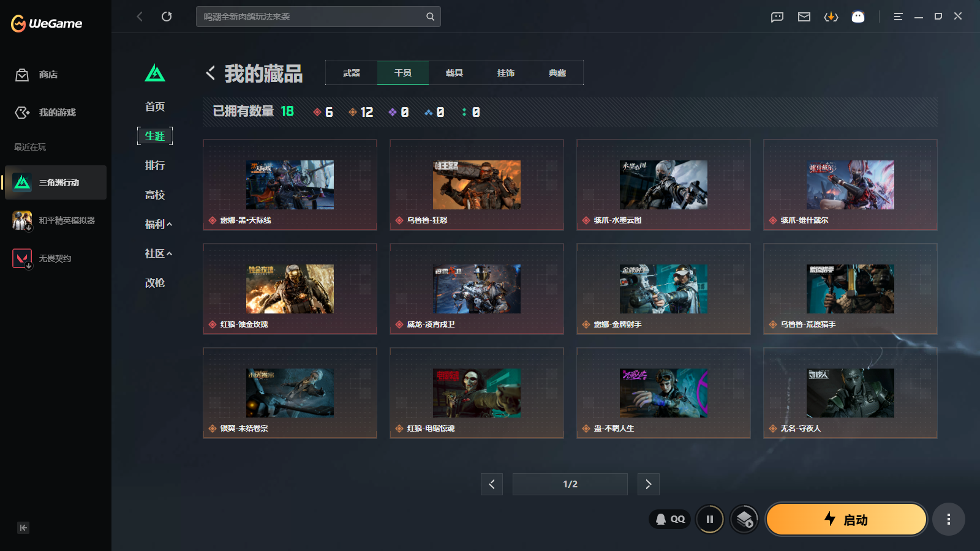The width and height of the screenshot is (980, 551).
Task: Open the hamburger main menu
Action: pyautogui.click(x=898, y=17)
